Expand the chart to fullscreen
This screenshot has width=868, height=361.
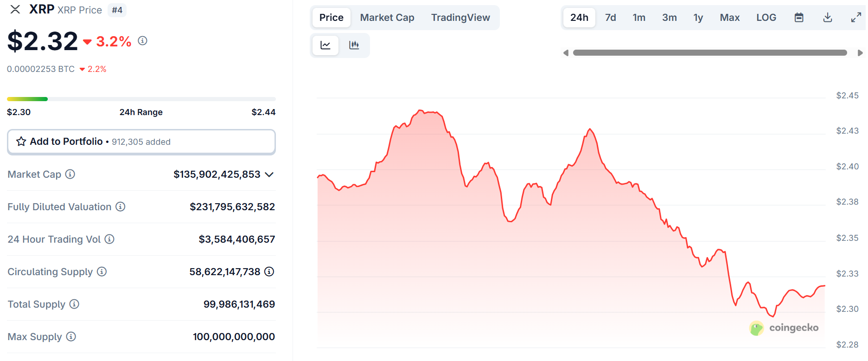coord(856,18)
